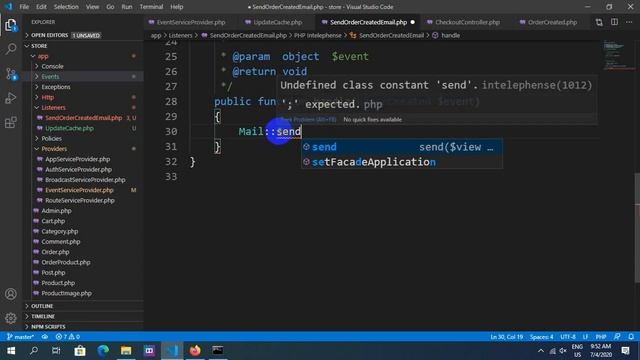640x360 pixels.
Task: Open Microsoft Store from taskbar
Action: pos(80,351)
